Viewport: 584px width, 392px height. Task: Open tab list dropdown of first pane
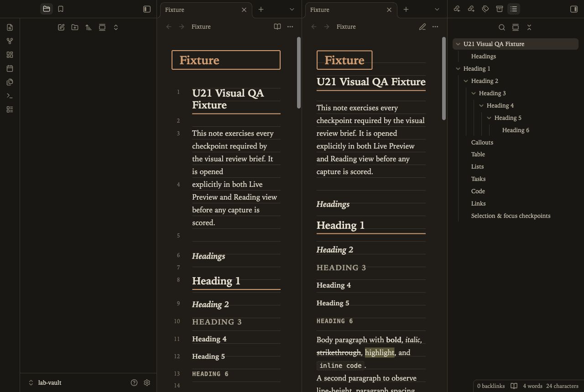click(x=292, y=9)
